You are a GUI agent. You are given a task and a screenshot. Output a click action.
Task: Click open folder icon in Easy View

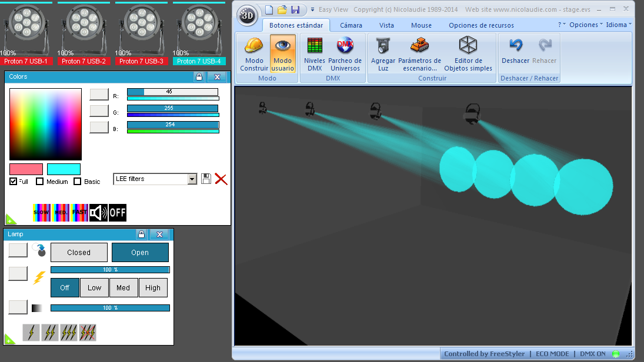click(282, 9)
